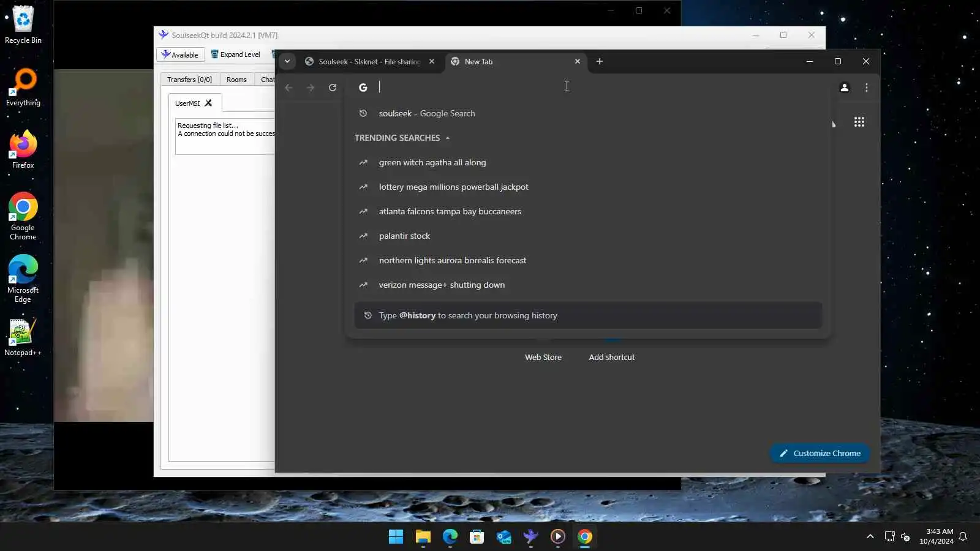Open the media player taskbar icon
The width and height of the screenshot is (980, 551).
(x=557, y=537)
